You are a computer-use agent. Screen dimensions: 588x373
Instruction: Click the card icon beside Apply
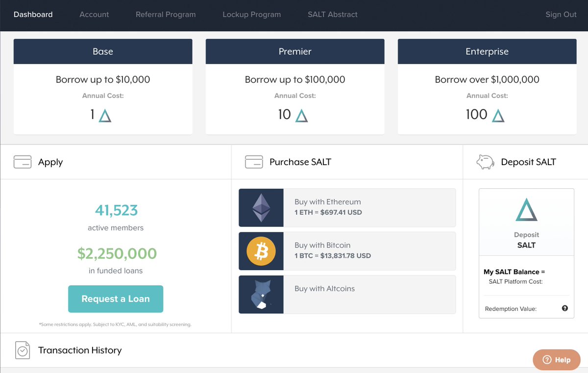click(x=22, y=161)
